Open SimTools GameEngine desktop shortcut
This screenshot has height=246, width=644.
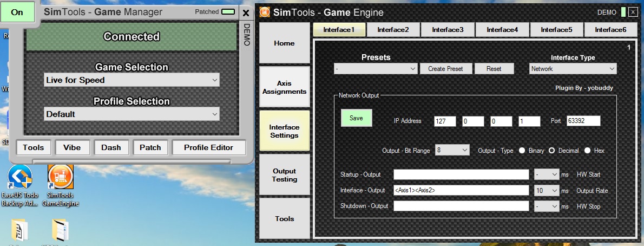point(61,185)
